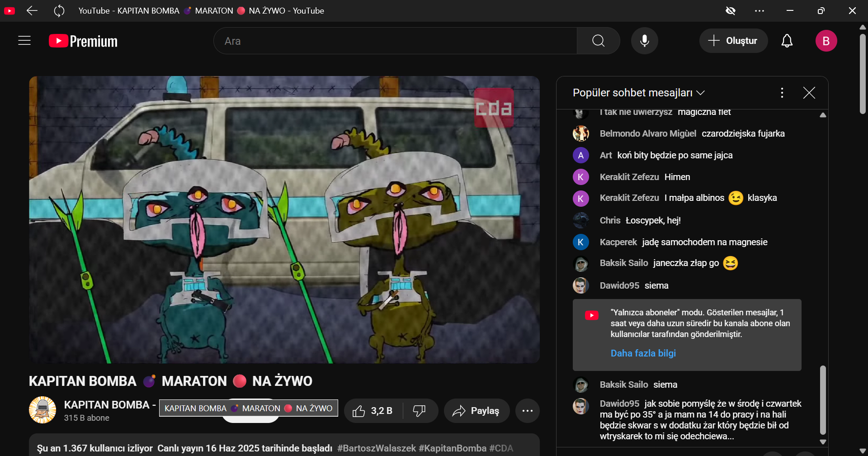Viewport: 868px width, 456px height.
Task: Dislike the video with thumbs down
Action: click(419, 411)
